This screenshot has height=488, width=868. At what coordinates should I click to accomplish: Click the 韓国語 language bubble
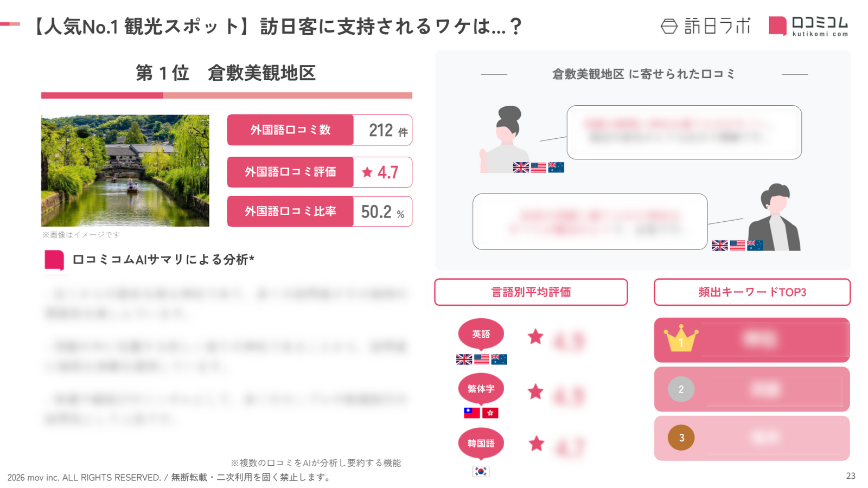click(481, 444)
